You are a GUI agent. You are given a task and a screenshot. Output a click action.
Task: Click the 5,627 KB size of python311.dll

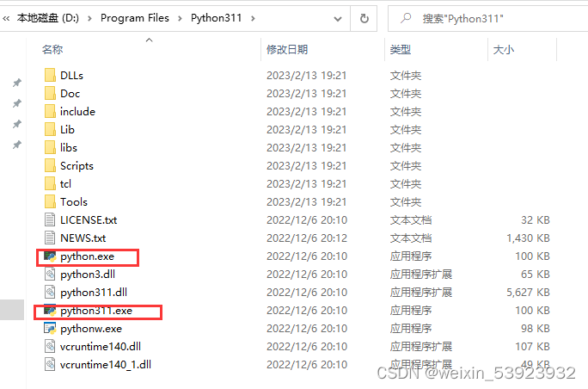tap(528, 292)
